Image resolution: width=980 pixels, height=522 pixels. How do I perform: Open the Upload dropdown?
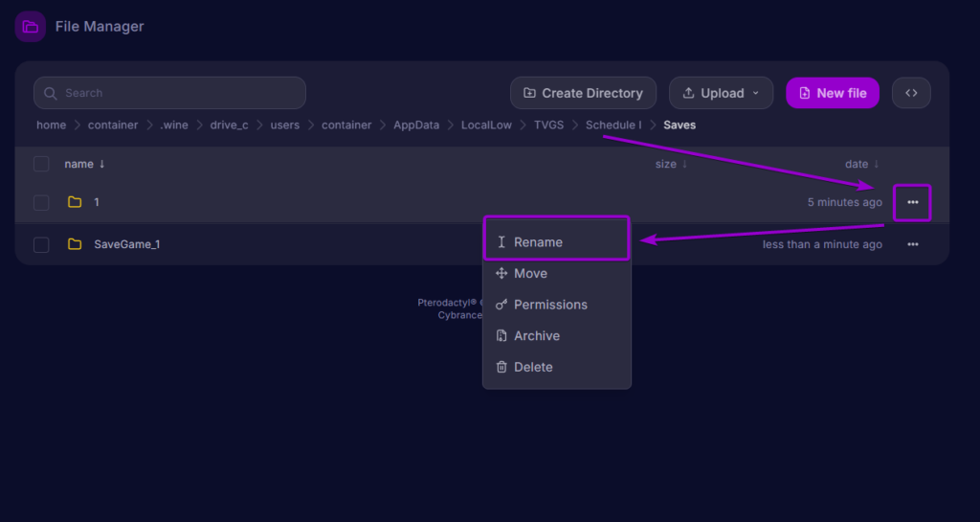(721, 93)
